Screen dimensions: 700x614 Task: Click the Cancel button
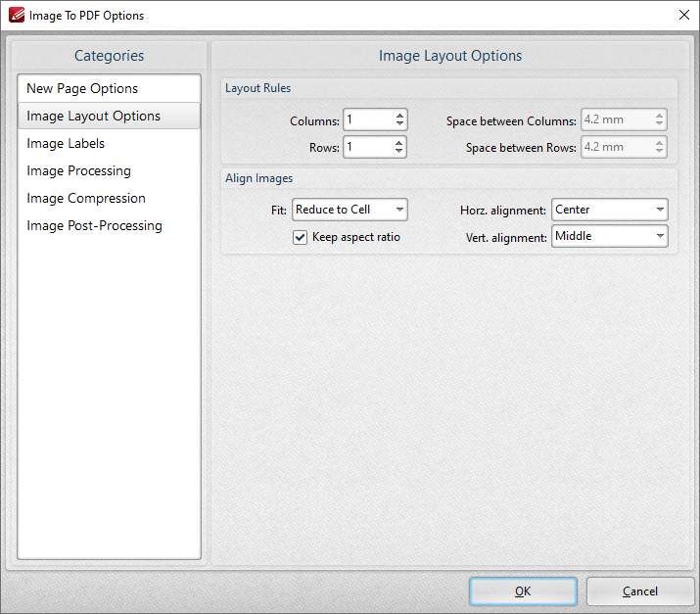coord(639,591)
